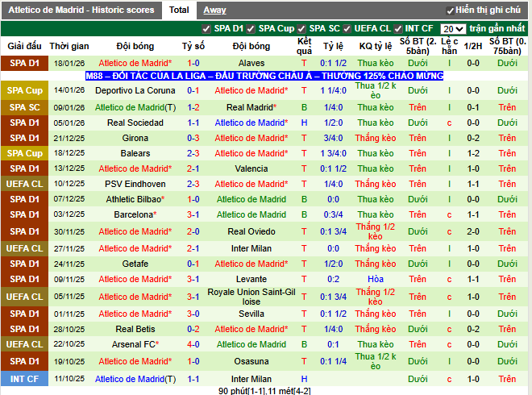Click the 1-1 score for Real Sociedad match
Viewport: 532px width, 395px height.
(193, 123)
